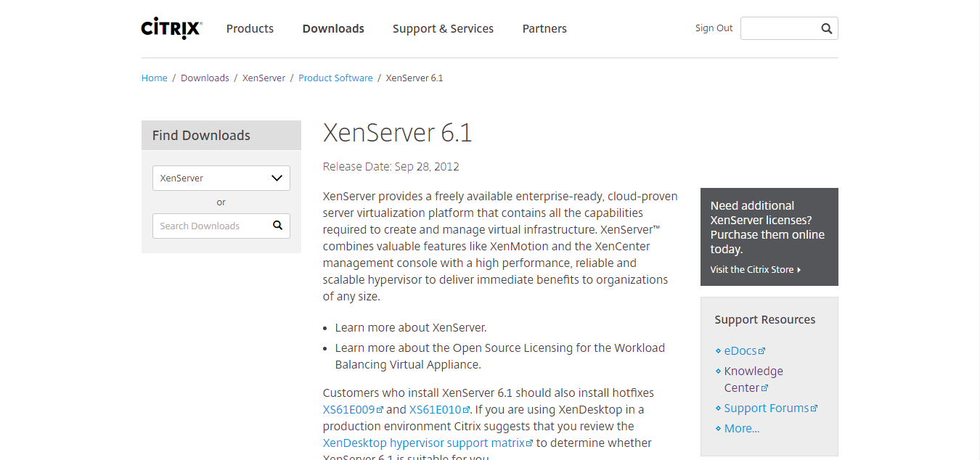Click the external link icon beside XS61E009
The width and height of the screenshot is (980, 460).
tap(380, 410)
